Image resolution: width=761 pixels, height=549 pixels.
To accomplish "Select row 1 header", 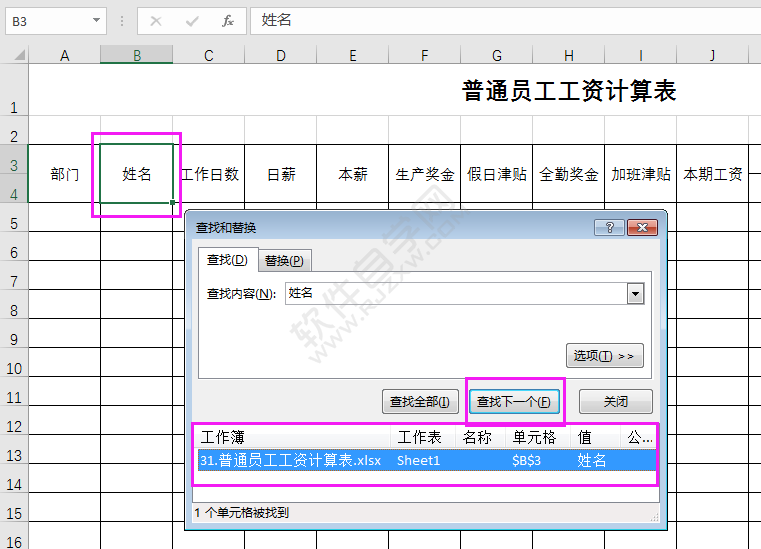I will coord(14,90).
